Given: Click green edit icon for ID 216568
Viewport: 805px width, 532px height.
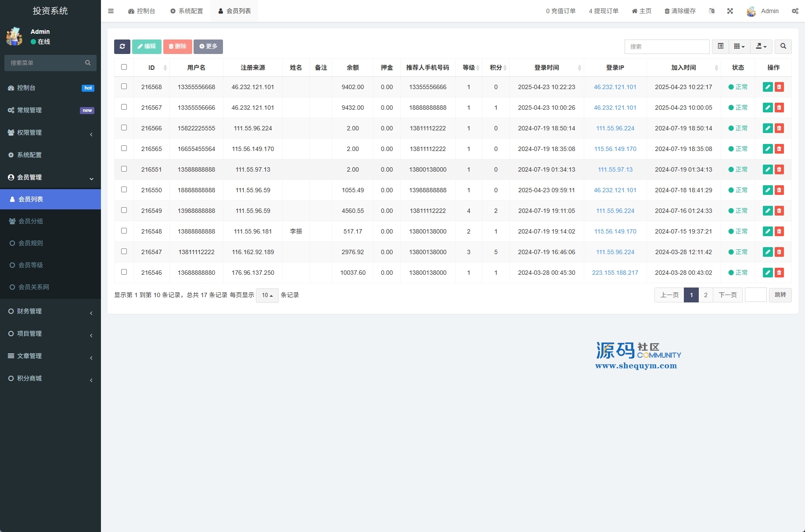Looking at the screenshot, I should [x=767, y=87].
